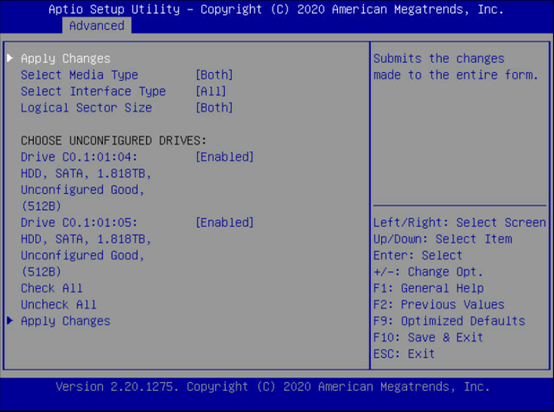Open the Select Interface Type [All] option
Image resolution: width=554 pixels, height=412 pixels.
tap(211, 91)
